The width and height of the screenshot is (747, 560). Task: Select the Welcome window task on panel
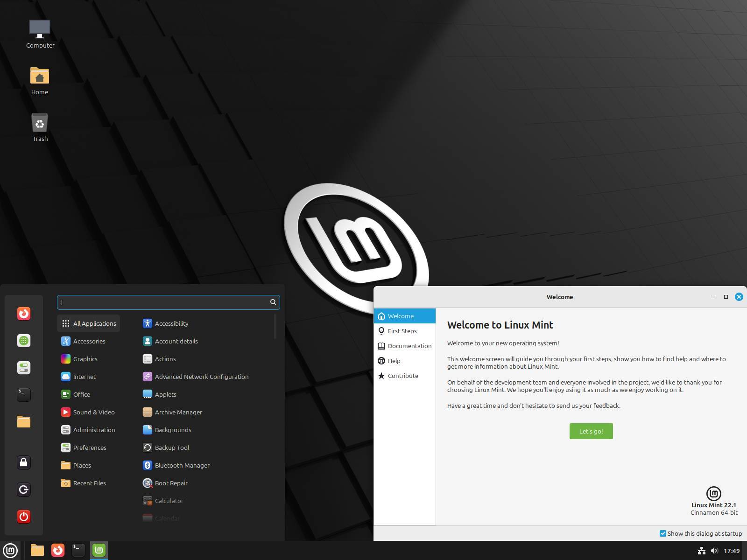[99, 551]
